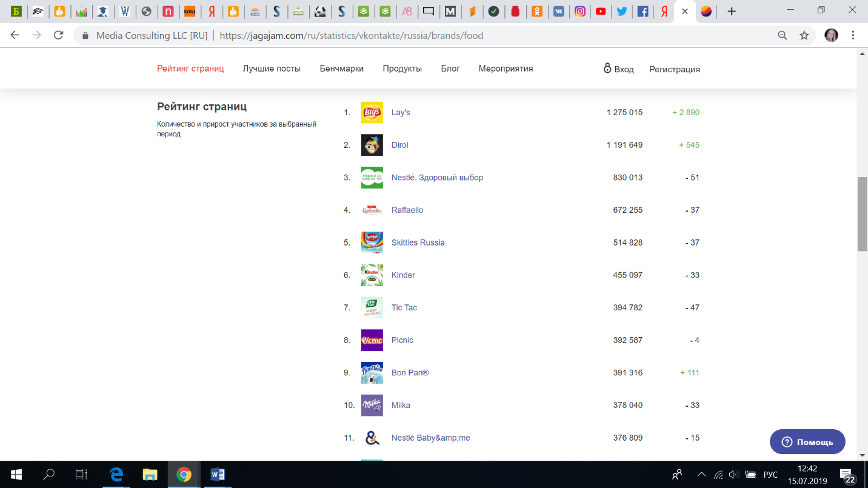Go back to the previous page
The width and height of the screenshot is (868, 488).
(15, 35)
